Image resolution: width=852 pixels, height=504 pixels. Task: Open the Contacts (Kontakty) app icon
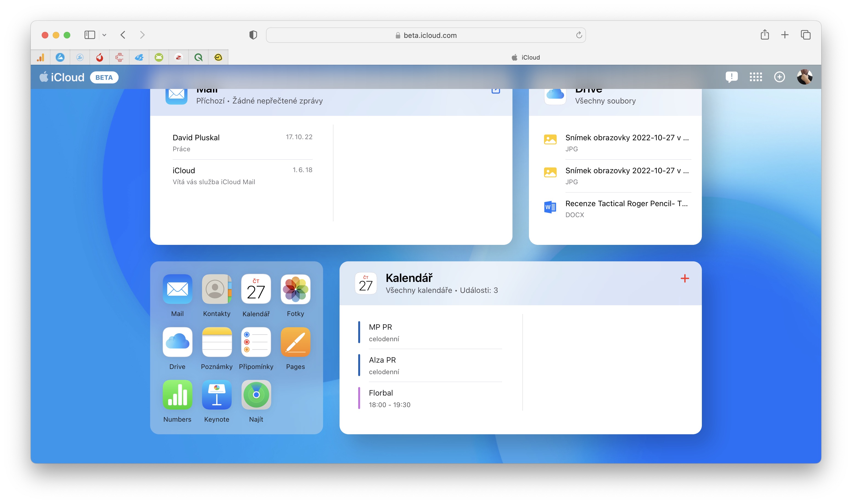(217, 289)
